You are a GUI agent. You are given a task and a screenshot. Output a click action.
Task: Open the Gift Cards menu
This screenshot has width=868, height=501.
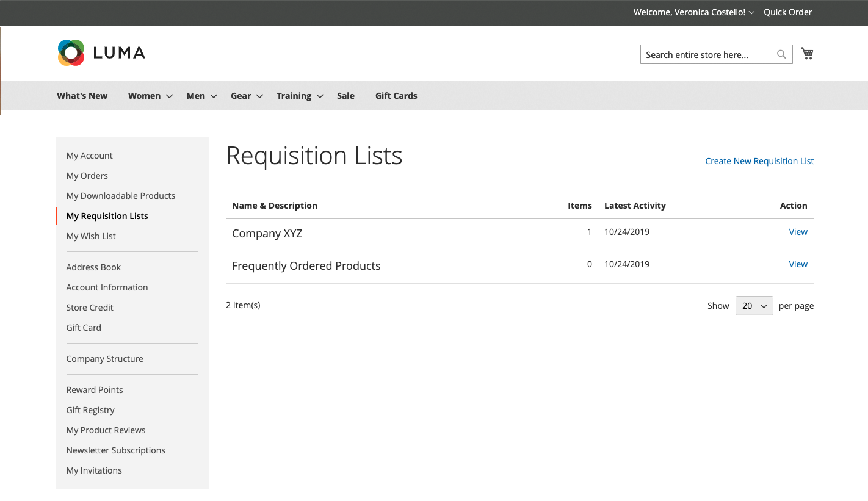(x=396, y=96)
